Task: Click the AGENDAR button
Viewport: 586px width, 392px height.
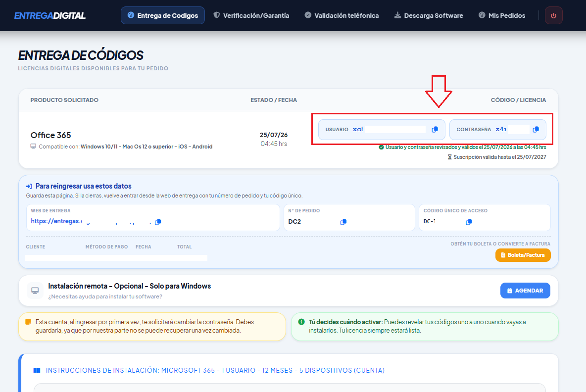Action: tap(525, 291)
